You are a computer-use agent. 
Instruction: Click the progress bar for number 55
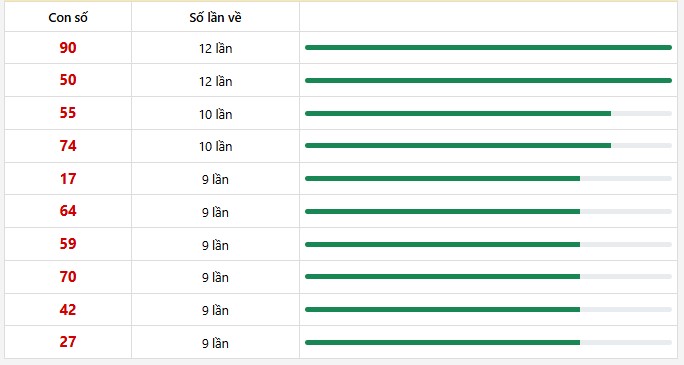click(488, 113)
